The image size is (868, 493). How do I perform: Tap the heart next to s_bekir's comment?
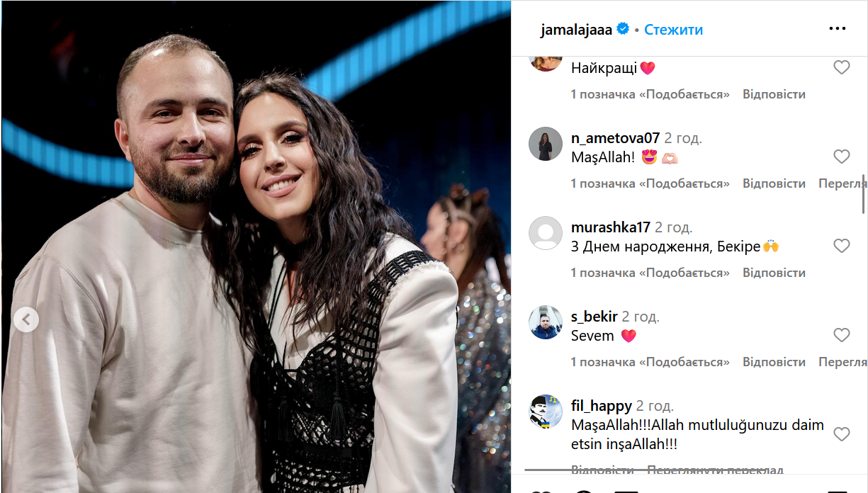(x=841, y=335)
